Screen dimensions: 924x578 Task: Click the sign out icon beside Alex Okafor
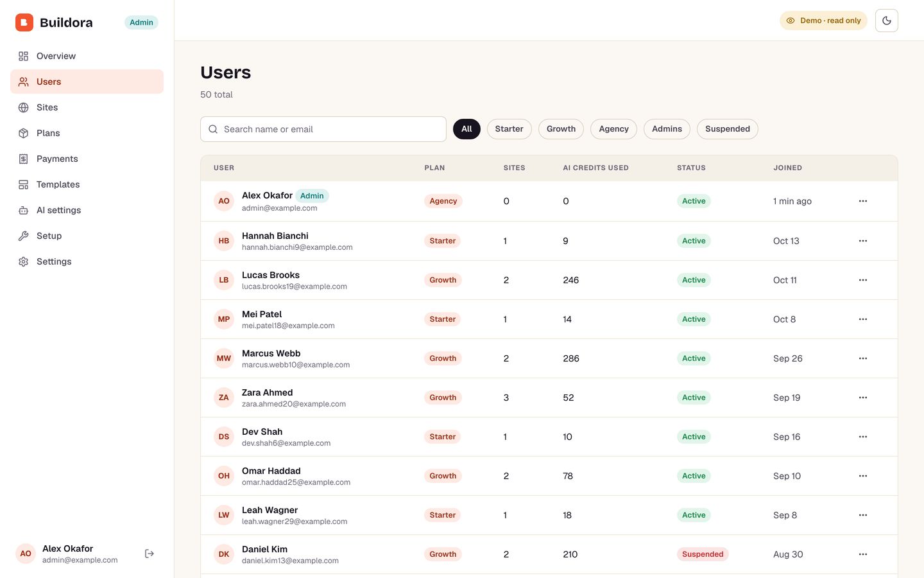pos(150,554)
